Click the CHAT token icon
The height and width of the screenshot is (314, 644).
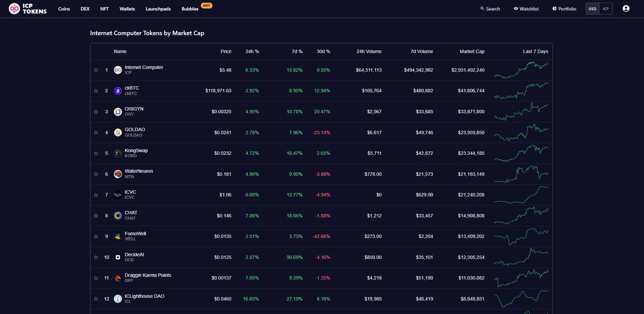[118, 215]
